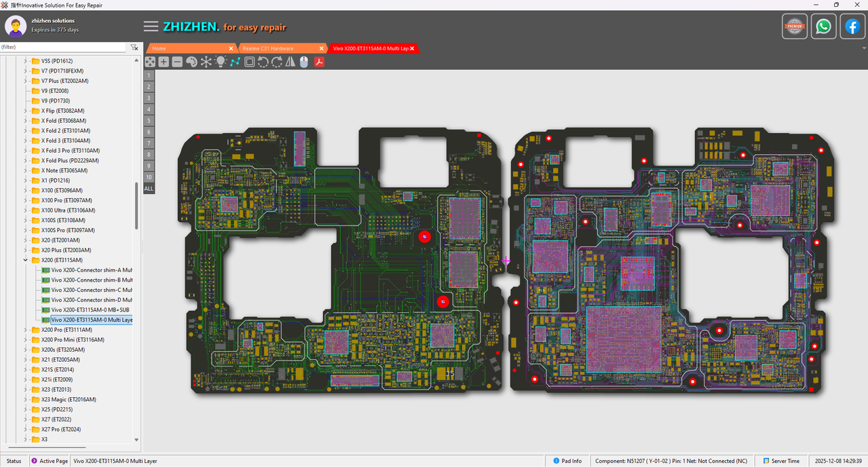
Task: Open WhatsApp contact icon
Action: [823, 26]
